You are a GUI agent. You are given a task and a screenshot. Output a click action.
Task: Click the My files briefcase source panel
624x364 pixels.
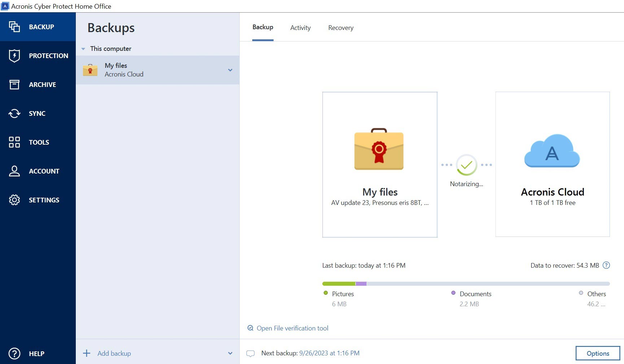[380, 165]
